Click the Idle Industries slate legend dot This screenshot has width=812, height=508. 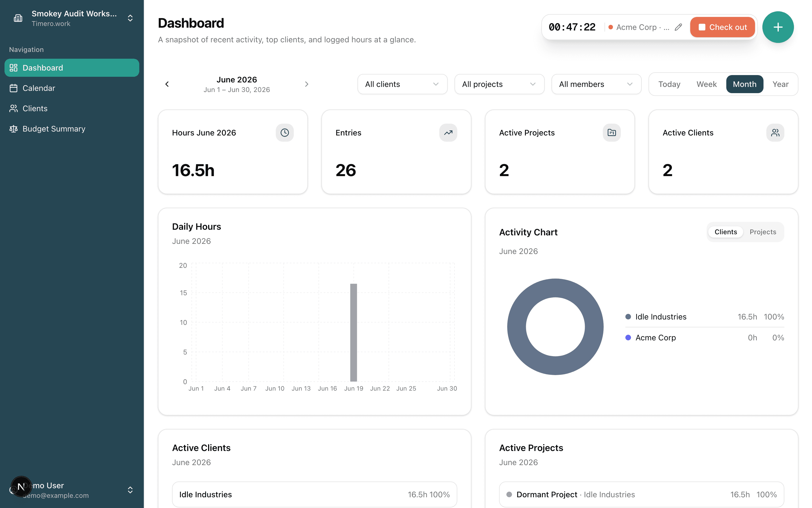(628, 317)
